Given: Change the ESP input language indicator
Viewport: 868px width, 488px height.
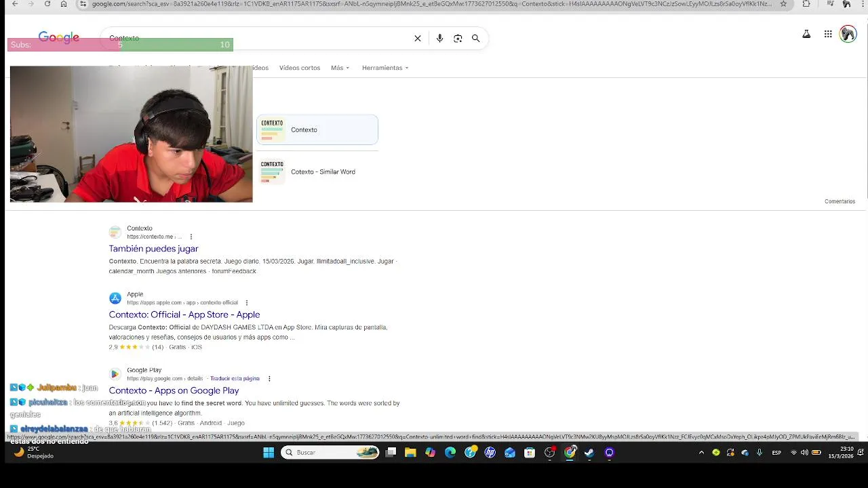Looking at the screenshot, I should (776, 453).
